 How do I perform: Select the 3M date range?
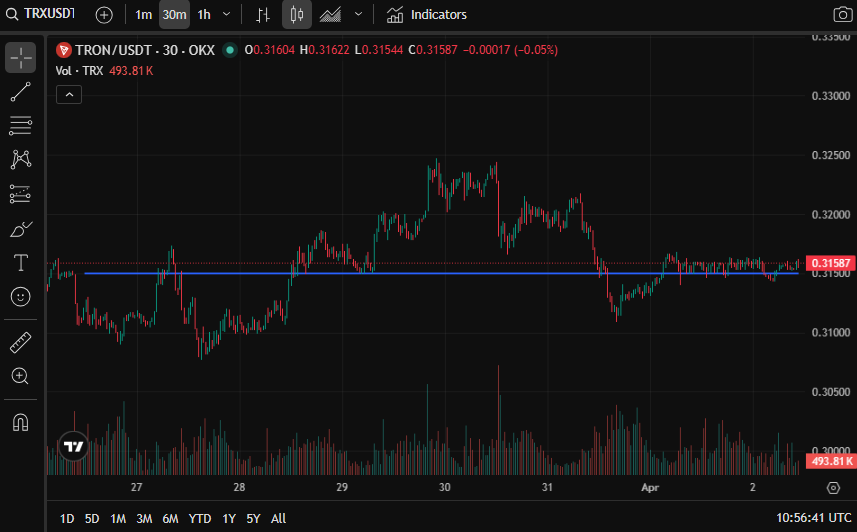tap(144, 518)
